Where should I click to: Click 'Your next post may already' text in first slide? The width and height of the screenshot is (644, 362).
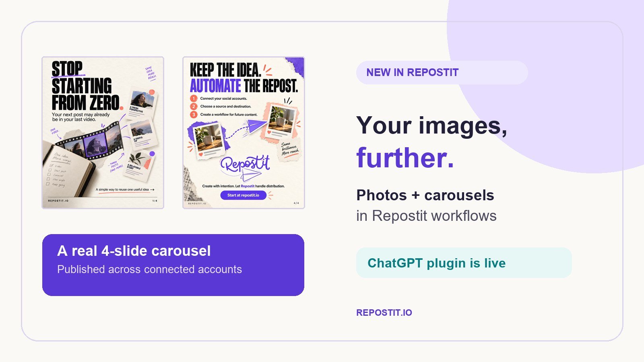point(80,115)
